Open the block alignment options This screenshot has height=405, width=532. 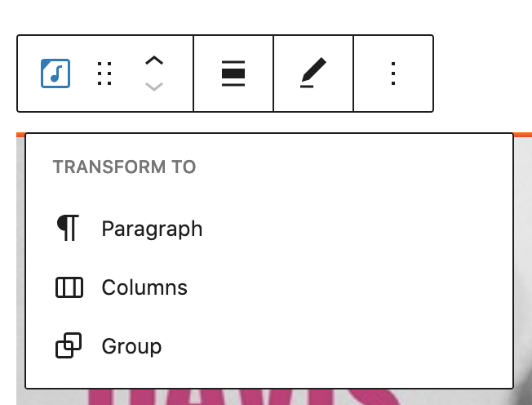pyautogui.click(x=233, y=73)
